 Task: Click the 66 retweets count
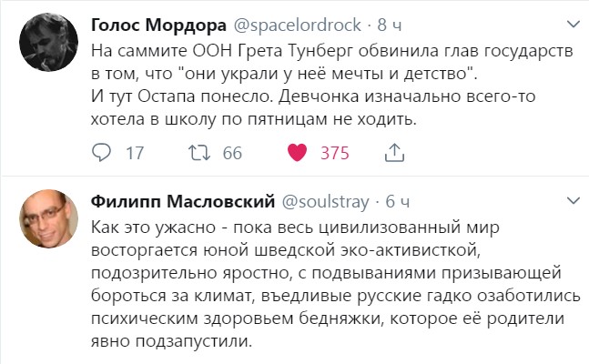pos(232,153)
